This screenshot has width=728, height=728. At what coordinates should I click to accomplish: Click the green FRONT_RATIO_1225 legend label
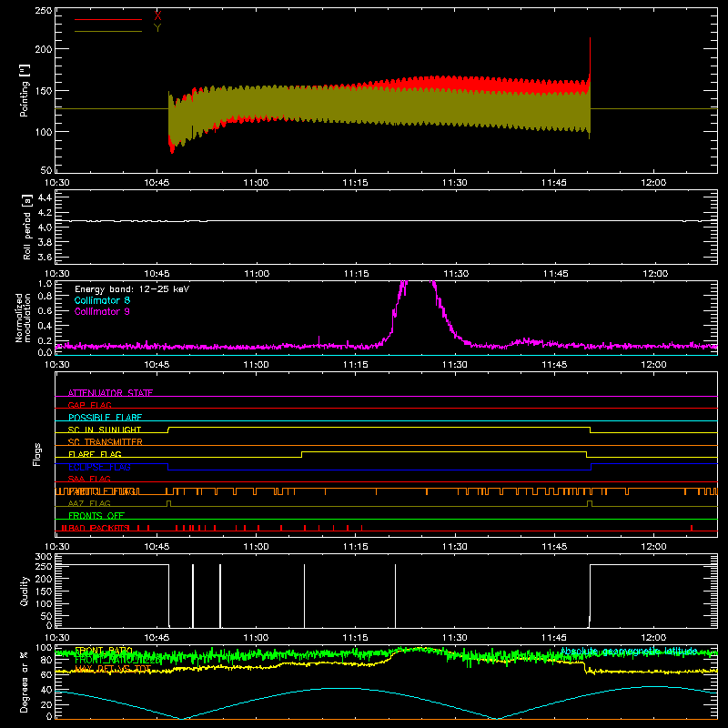tap(118, 660)
